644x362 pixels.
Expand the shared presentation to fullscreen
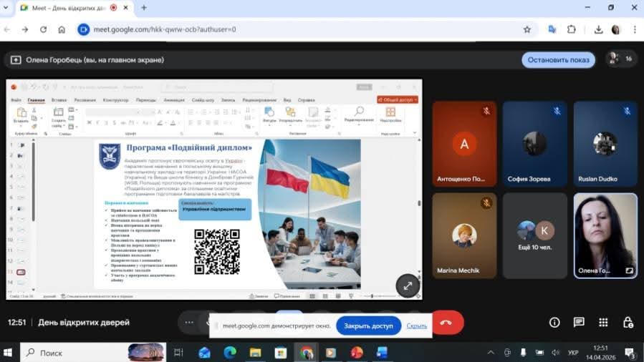point(407,285)
